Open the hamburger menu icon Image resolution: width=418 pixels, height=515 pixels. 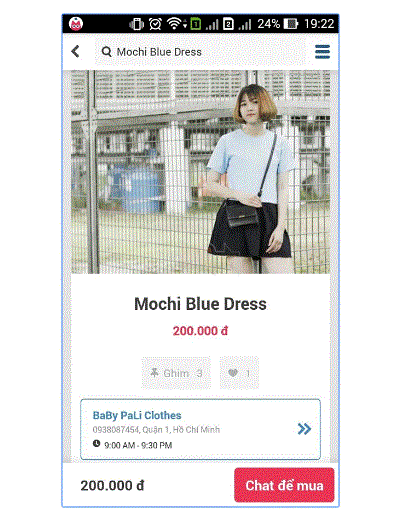[322, 52]
